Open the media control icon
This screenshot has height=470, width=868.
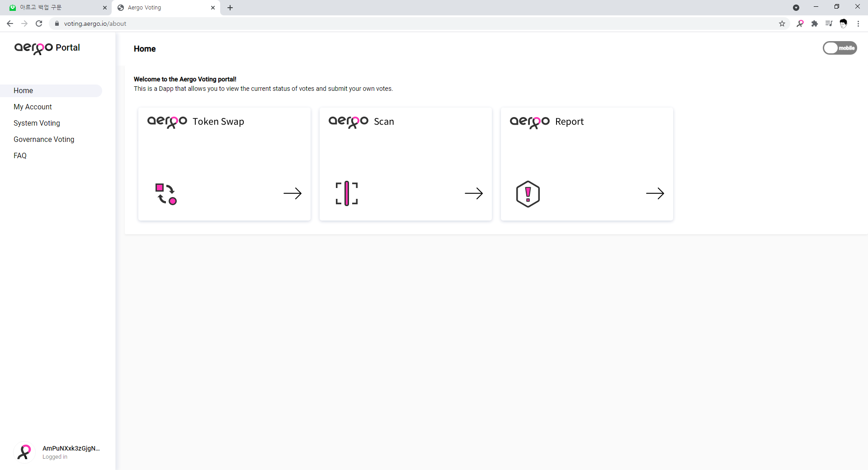coord(829,23)
